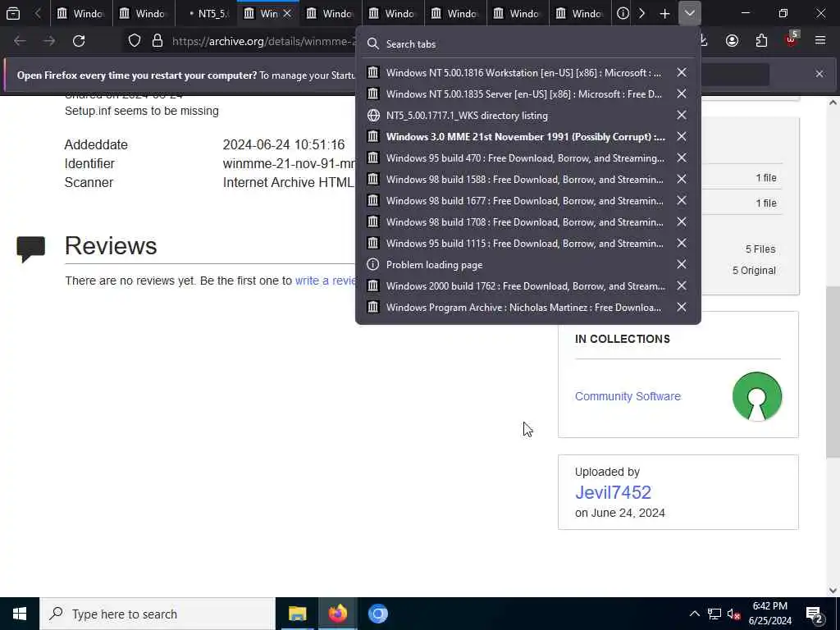The width and height of the screenshot is (840, 630).
Task: Show hidden system tray icons
Action: [694, 614]
